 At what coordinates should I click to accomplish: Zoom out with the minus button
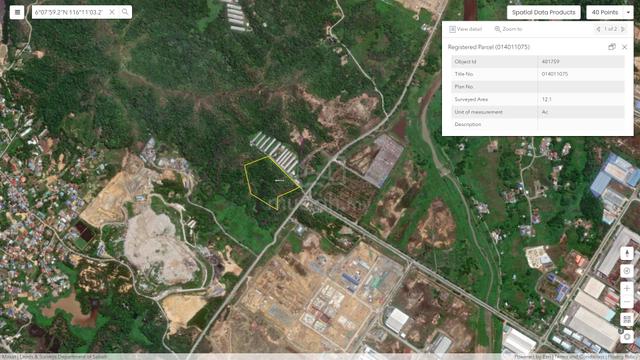point(627,302)
